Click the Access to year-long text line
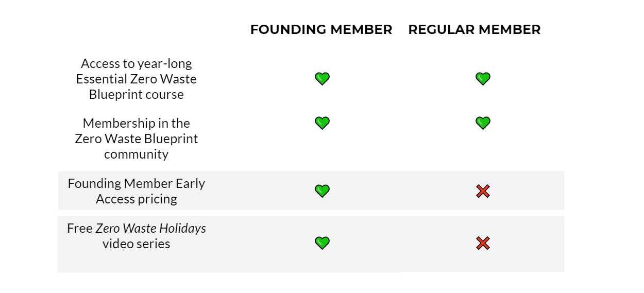 (137, 64)
